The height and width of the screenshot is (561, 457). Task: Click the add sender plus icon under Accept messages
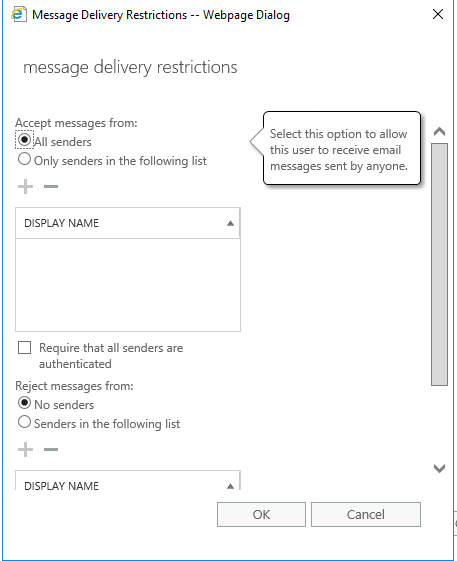point(25,186)
